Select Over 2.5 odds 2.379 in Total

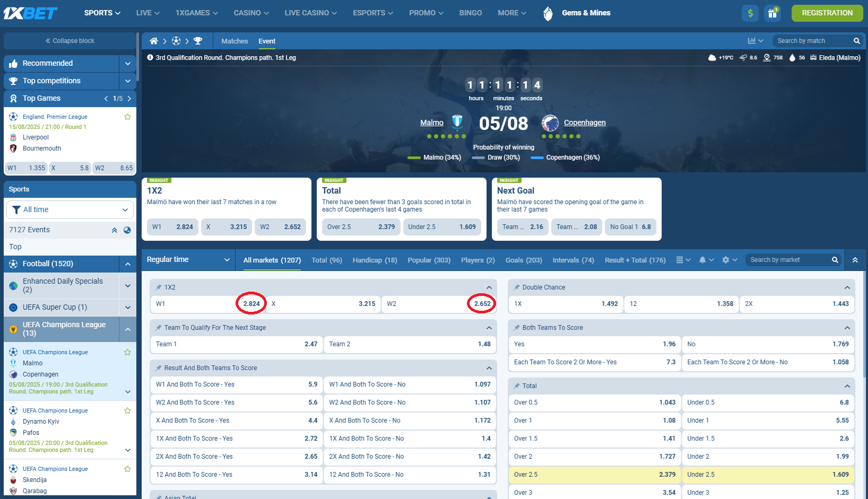pyautogui.click(x=594, y=475)
